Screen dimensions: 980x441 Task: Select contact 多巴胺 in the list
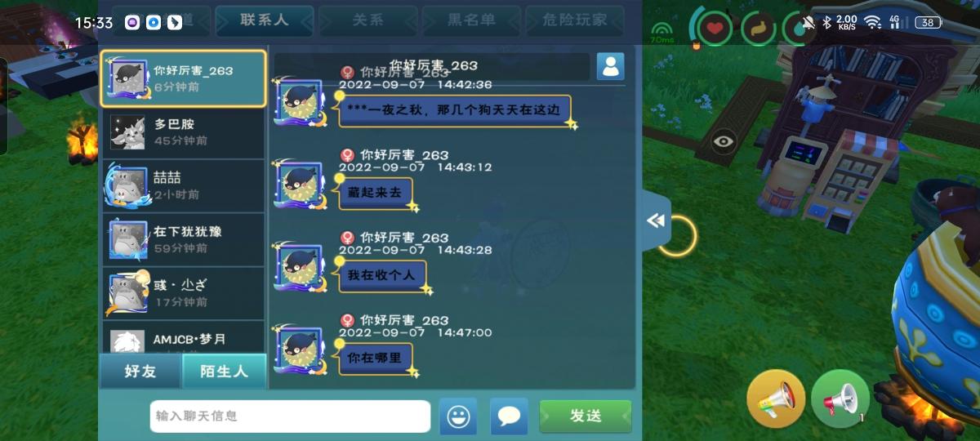[x=184, y=133]
